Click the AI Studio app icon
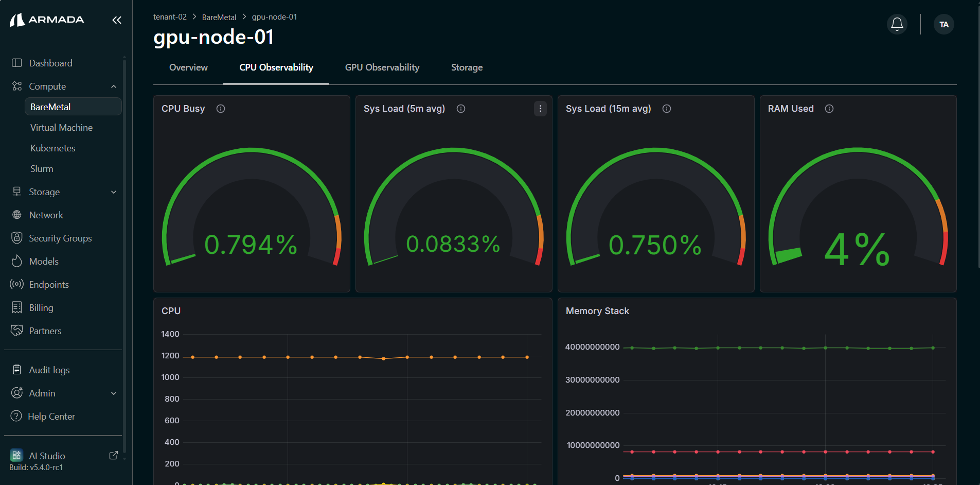 (x=16, y=455)
